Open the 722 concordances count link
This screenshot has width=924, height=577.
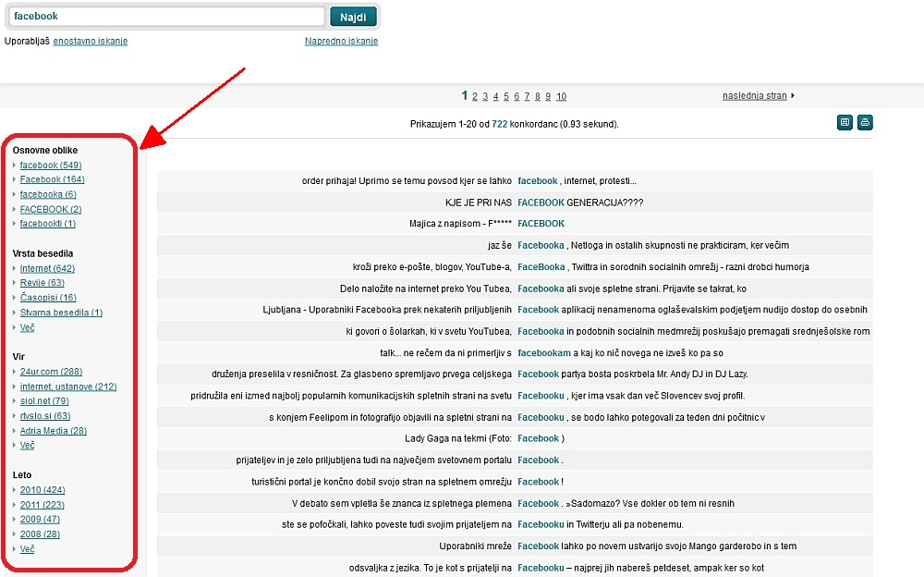500,124
